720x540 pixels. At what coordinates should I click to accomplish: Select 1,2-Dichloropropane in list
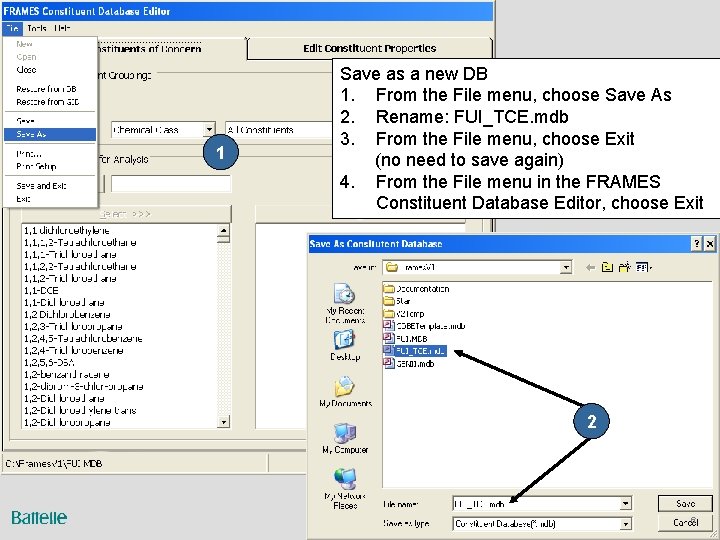pyautogui.click(x=67, y=422)
